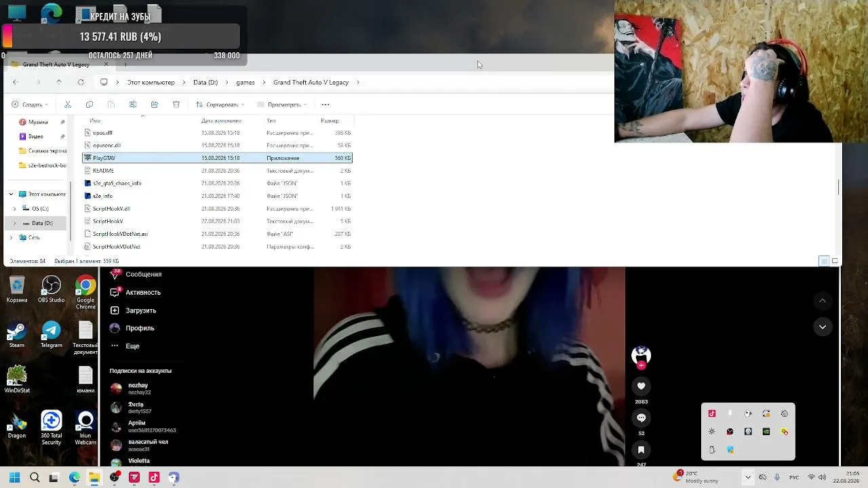Open the Создать (New) dropdown
The height and width of the screenshot is (488, 868).
(x=30, y=104)
